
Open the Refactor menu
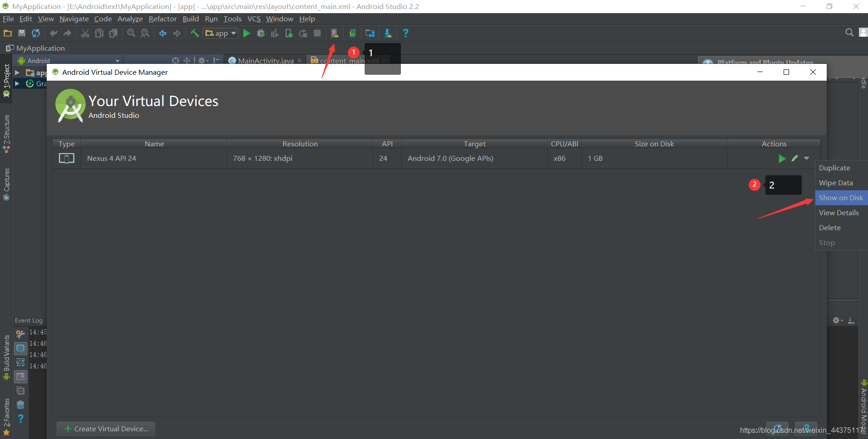162,19
